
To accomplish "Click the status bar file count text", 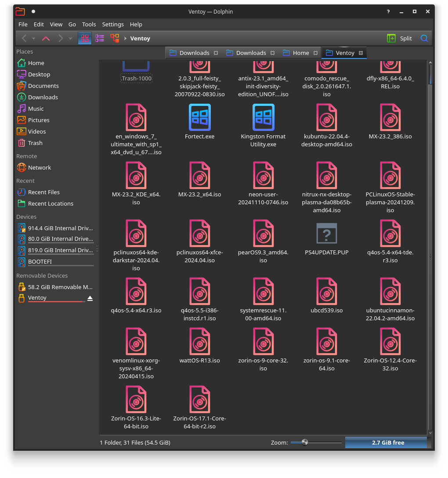I will [x=135, y=443].
